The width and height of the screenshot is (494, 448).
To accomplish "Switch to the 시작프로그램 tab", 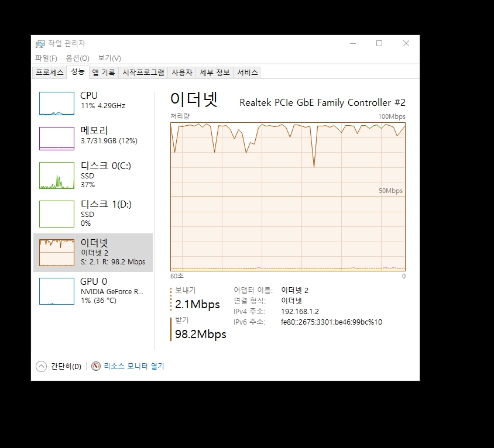I will click(143, 73).
